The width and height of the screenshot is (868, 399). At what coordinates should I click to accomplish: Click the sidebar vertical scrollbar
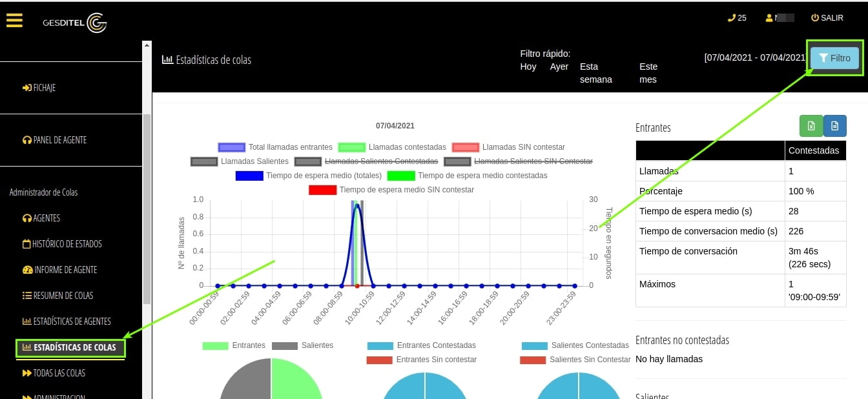pos(147,207)
